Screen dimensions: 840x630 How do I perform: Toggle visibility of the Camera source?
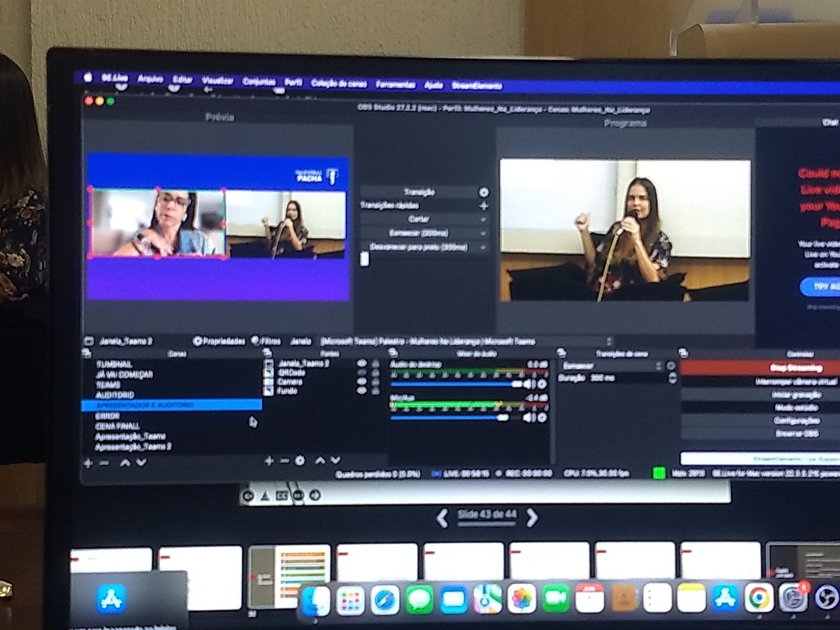tap(362, 382)
